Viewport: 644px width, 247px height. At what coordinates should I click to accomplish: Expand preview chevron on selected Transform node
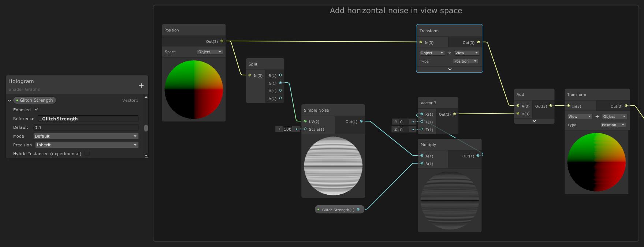(450, 69)
